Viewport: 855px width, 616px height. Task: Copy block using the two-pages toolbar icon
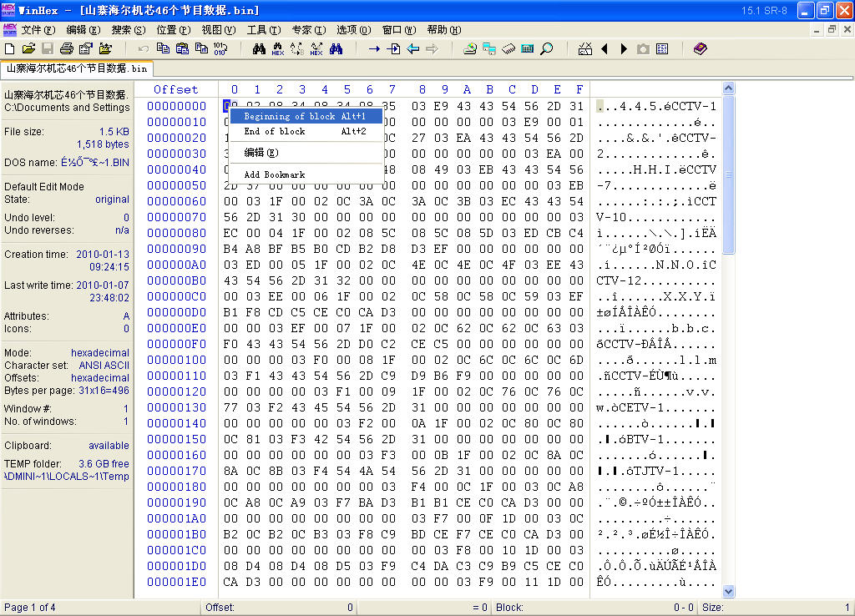163,49
